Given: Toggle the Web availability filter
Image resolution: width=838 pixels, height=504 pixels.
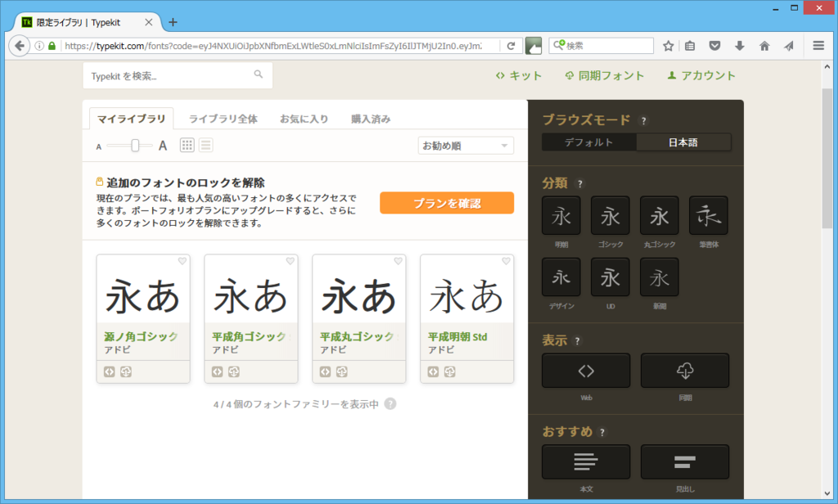Looking at the screenshot, I should pyautogui.click(x=586, y=371).
